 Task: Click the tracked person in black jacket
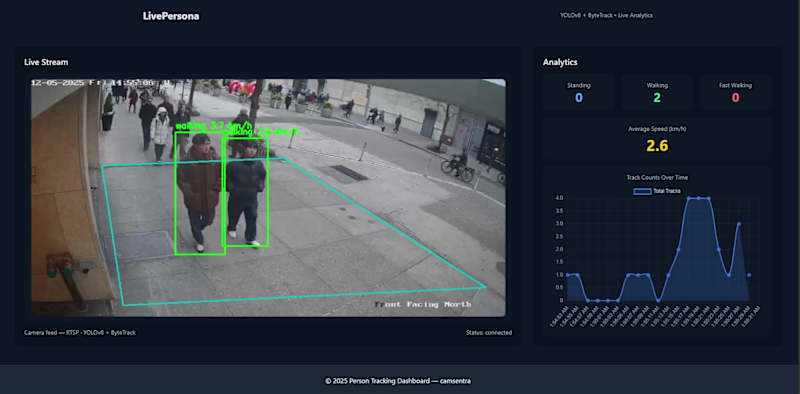pyautogui.click(x=245, y=192)
